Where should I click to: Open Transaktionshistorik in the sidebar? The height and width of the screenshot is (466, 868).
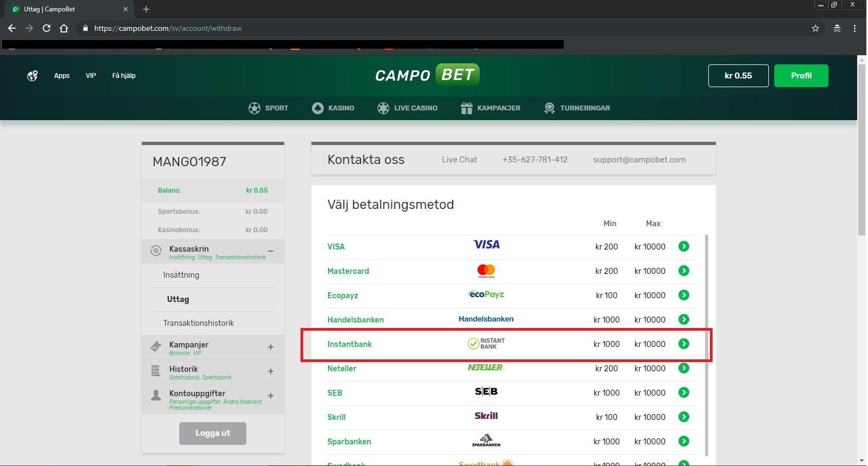pyautogui.click(x=199, y=323)
